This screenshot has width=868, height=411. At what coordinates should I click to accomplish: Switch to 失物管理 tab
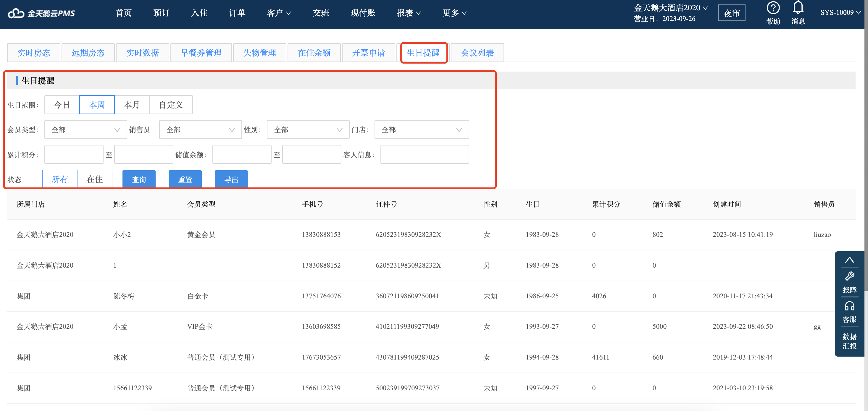(x=260, y=53)
